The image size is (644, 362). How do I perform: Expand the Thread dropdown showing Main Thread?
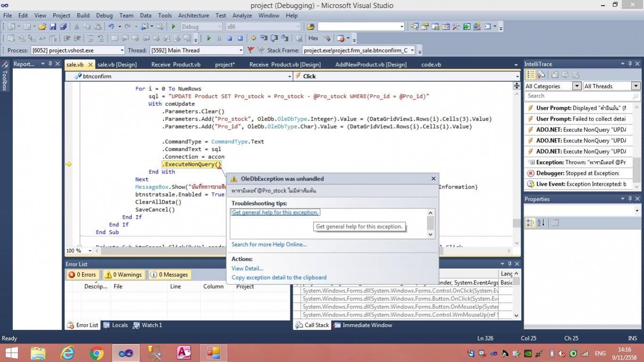240,50
